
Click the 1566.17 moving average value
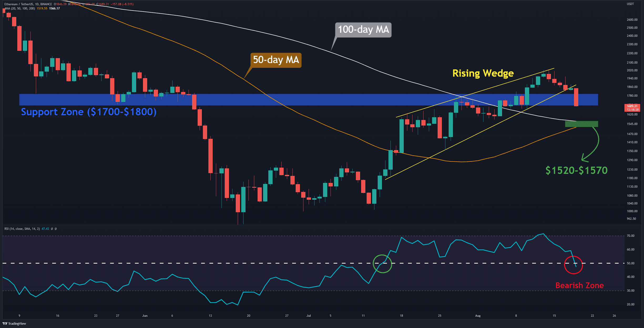(x=54, y=8)
